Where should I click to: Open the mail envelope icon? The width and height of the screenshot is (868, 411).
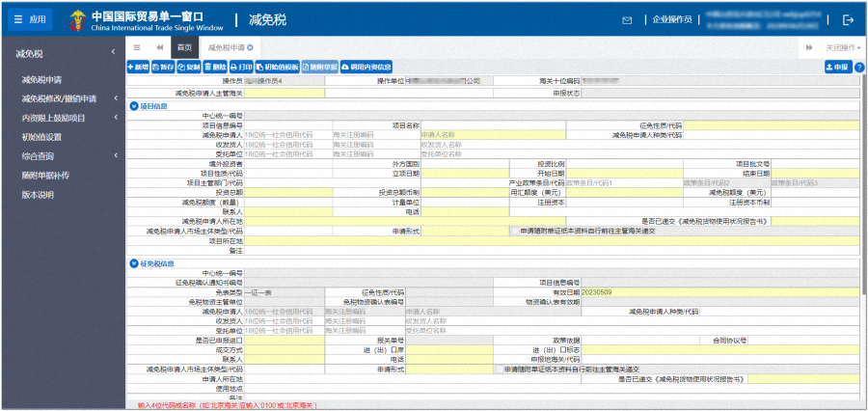pyautogui.click(x=627, y=20)
